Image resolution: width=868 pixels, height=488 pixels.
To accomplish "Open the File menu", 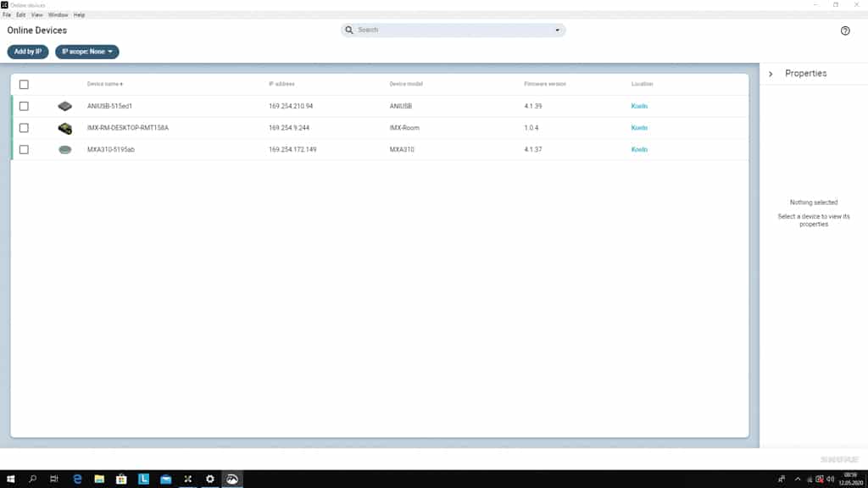I will [x=7, y=15].
